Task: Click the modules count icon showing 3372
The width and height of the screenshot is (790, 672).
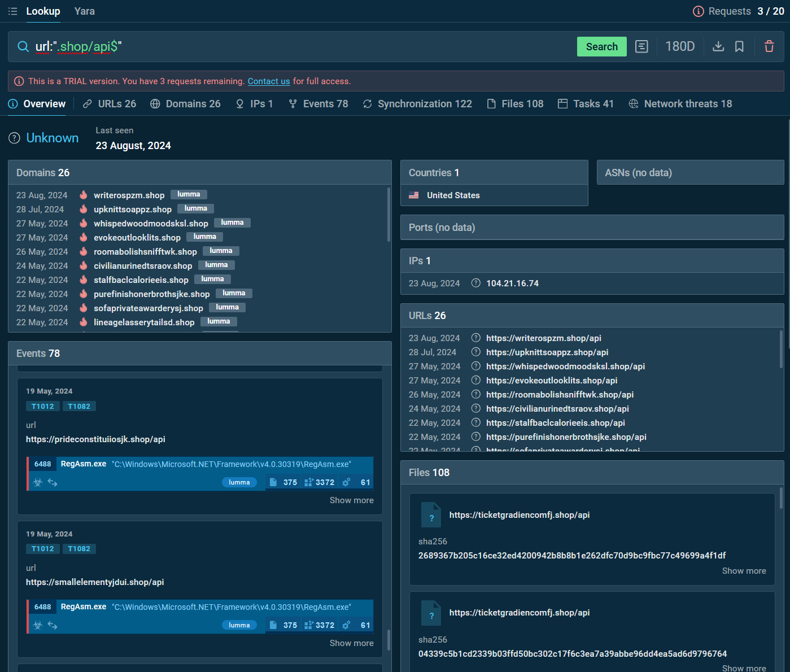Action: (308, 482)
